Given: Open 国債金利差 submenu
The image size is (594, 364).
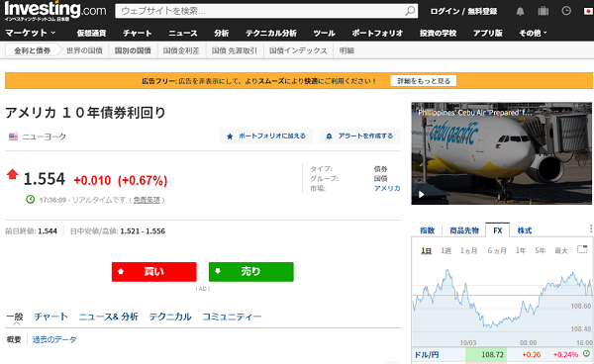Looking at the screenshot, I should click(x=181, y=50).
